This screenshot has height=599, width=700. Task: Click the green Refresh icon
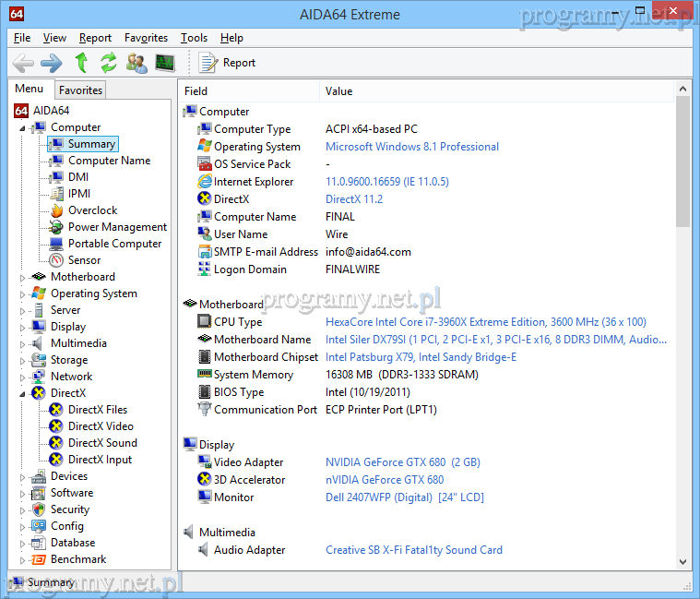click(109, 63)
